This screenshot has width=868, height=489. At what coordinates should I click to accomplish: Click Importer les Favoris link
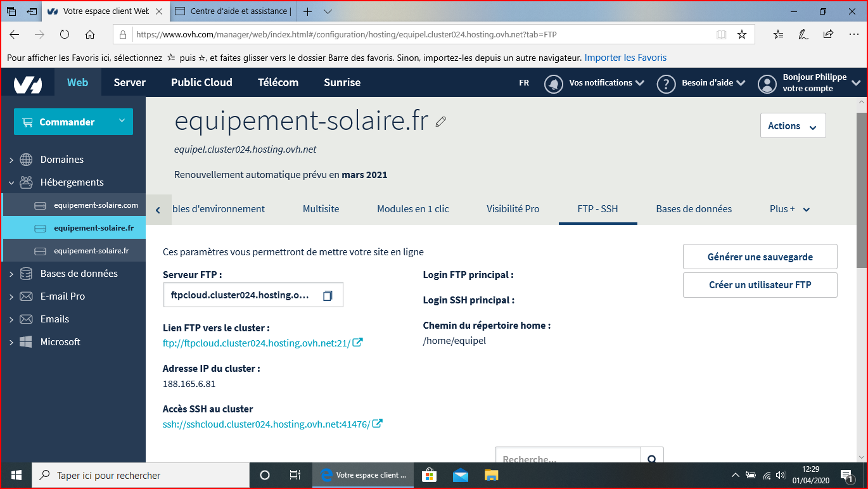(x=625, y=58)
